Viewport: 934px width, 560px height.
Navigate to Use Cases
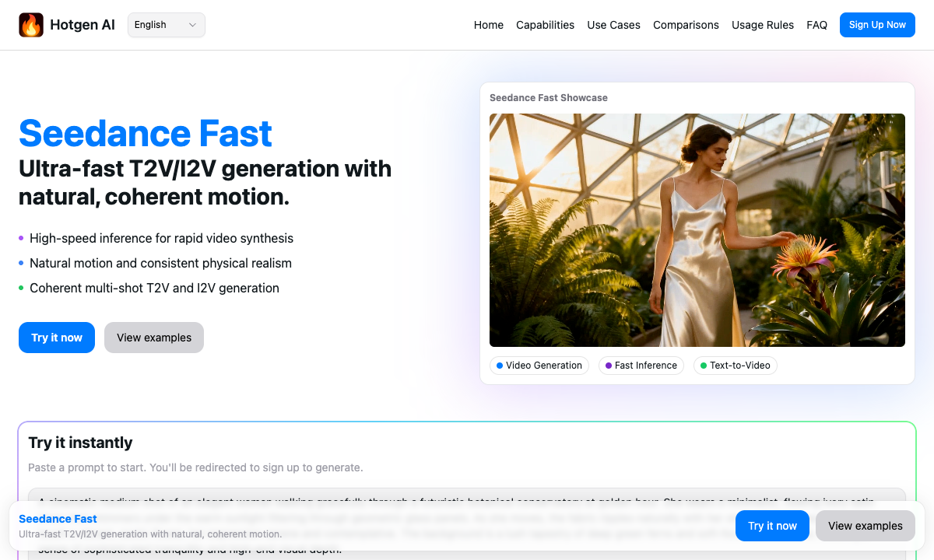(613, 25)
